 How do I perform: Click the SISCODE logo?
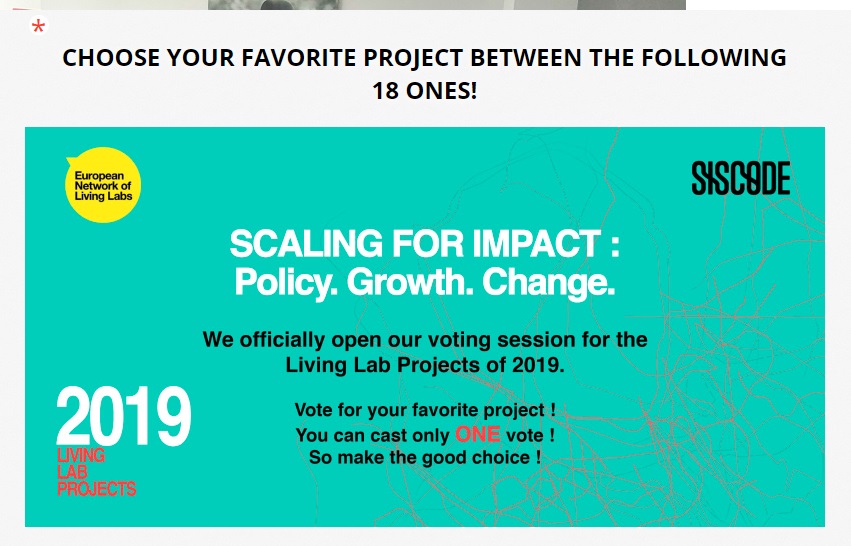point(740,179)
